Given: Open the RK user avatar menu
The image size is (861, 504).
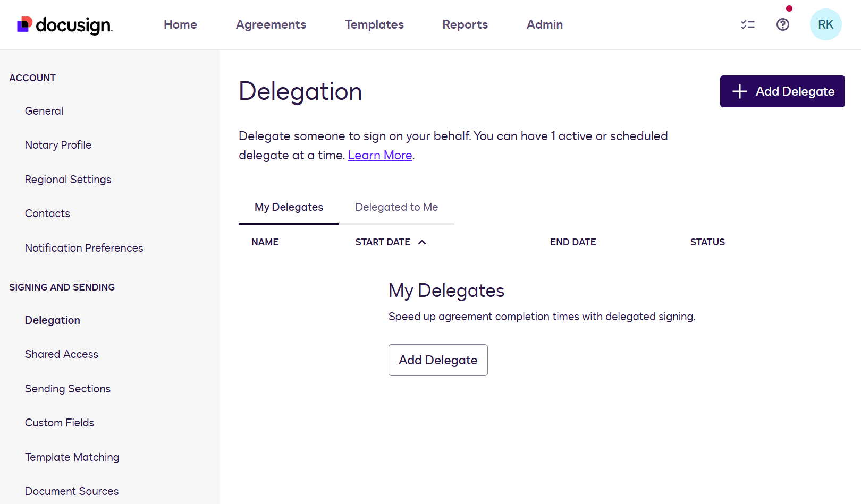Looking at the screenshot, I should coord(825,24).
